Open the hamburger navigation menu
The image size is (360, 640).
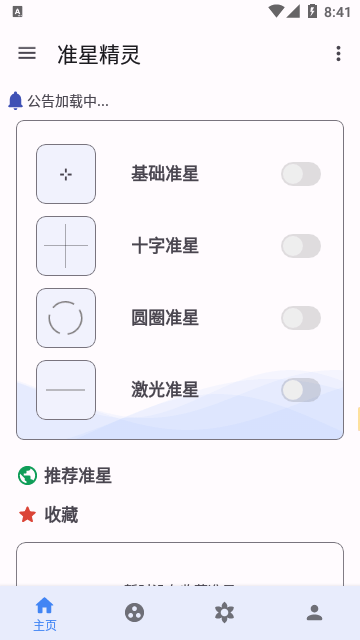point(27,53)
